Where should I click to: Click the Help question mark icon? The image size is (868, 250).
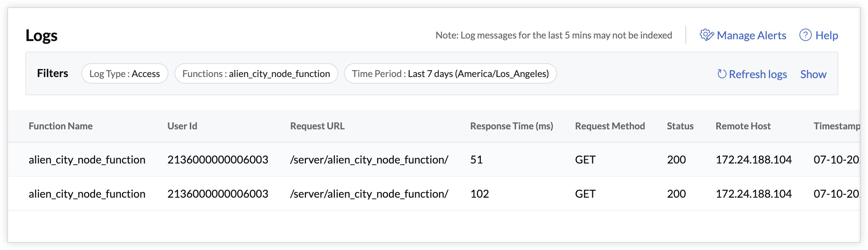(x=805, y=35)
